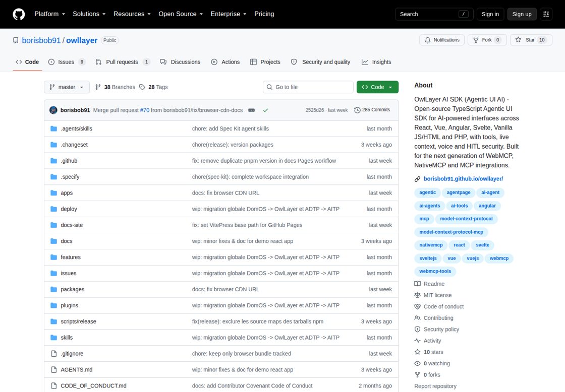Click the Contributing link

click(x=438, y=318)
